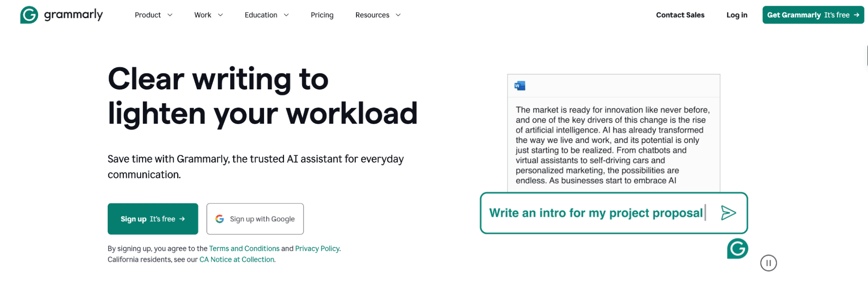Click the Sign up It's free button
The width and height of the screenshot is (868, 298).
153,219
